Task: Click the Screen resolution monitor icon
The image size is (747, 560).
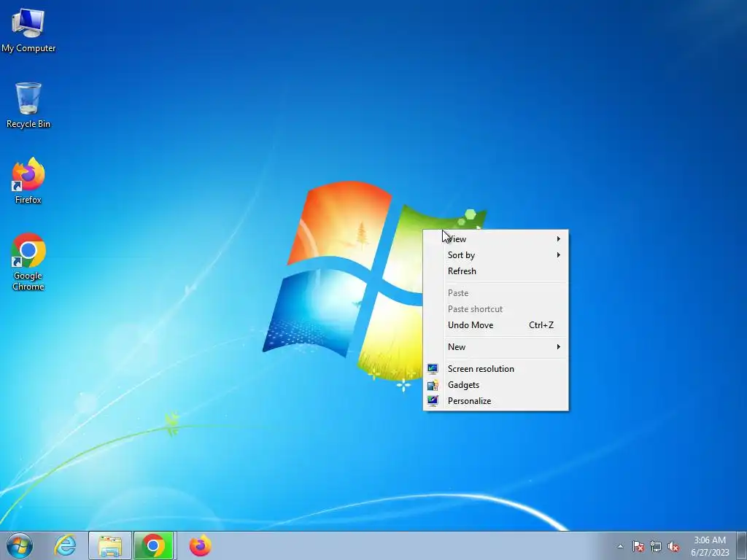Action: (x=433, y=369)
